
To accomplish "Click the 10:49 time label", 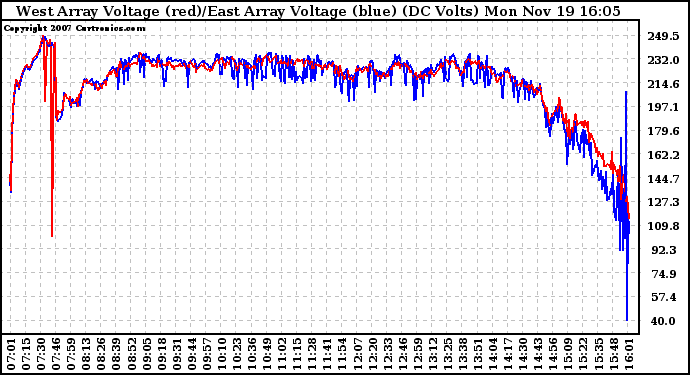I will [x=267, y=354].
